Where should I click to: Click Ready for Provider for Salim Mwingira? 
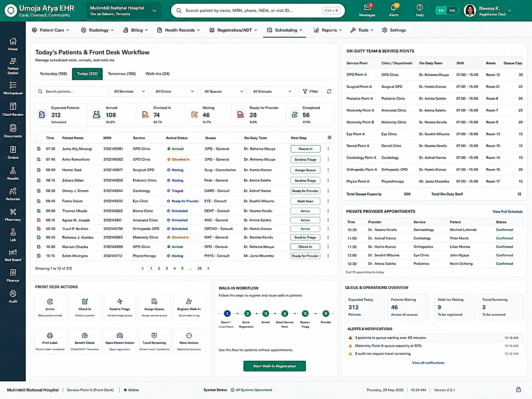tap(305, 256)
